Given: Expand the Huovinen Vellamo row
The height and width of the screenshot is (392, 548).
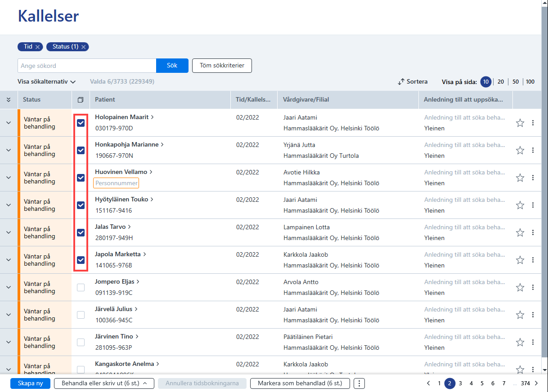Looking at the screenshot, I should [9, 178].
